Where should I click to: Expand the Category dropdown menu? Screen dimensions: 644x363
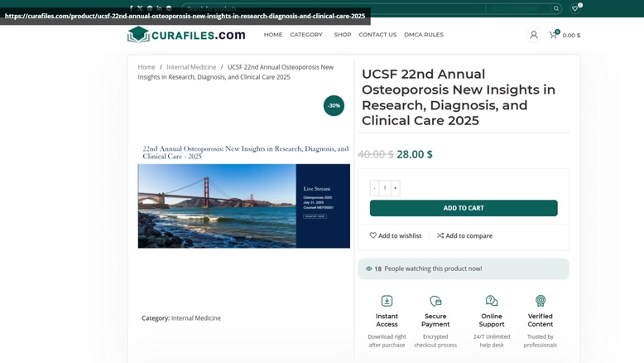click(307, 35)
